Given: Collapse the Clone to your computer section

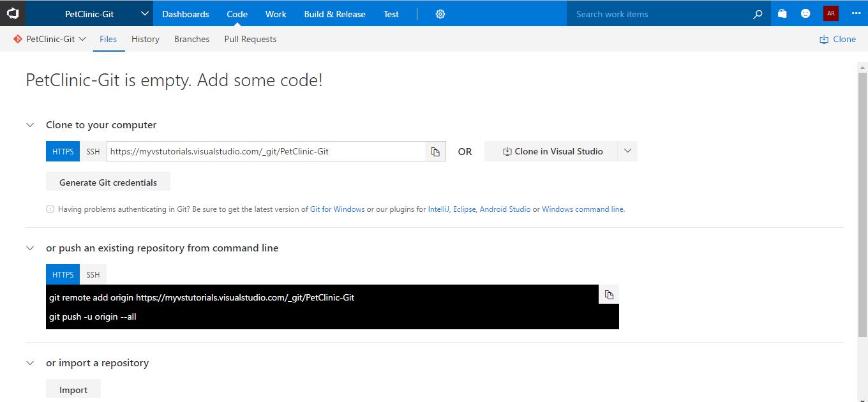Looking at the screenshot, I should [x=30, y=125].
